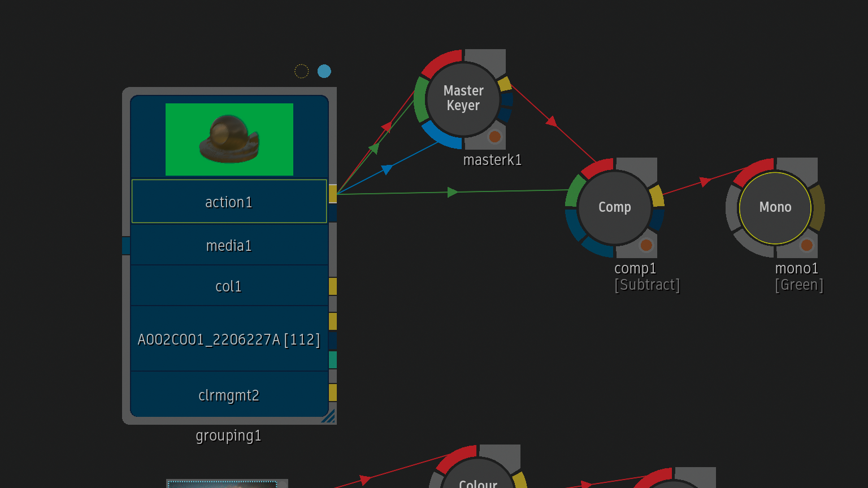Click the yellow output tab of A002C001_2206227A
868x488 pixels.
click(x=333, y=321)
